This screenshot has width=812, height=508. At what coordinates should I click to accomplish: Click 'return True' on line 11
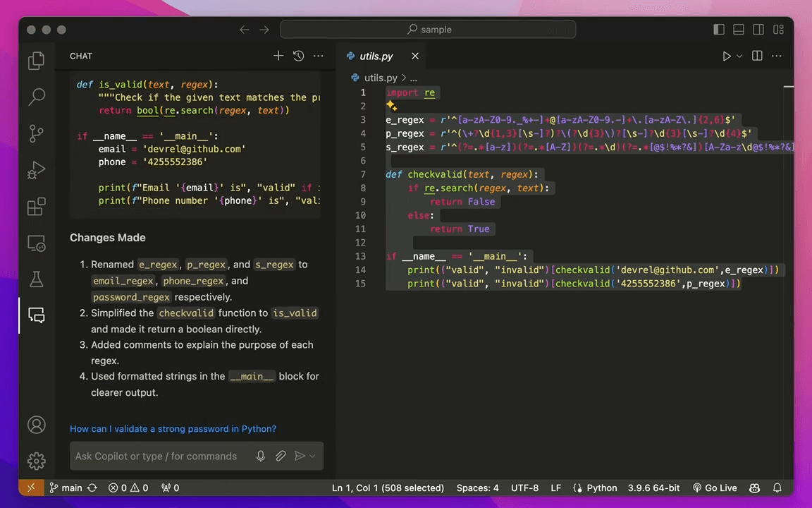pos(460,229)
